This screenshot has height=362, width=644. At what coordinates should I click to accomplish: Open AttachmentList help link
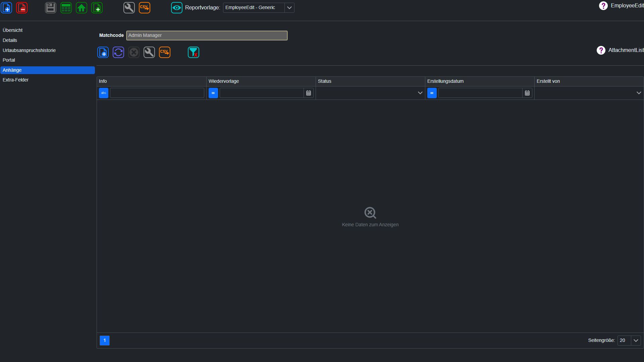coord(620,50)
